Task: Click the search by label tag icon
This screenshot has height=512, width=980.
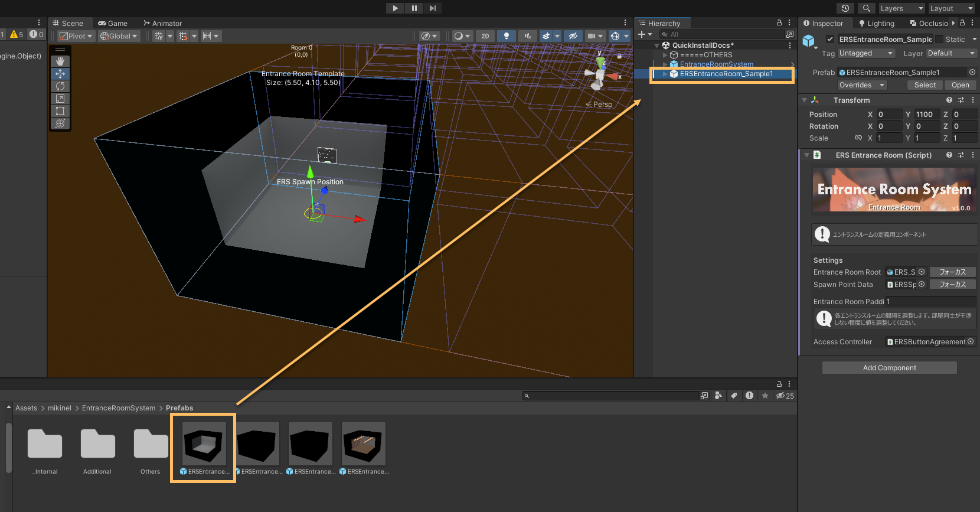Action: coord(734,396)
